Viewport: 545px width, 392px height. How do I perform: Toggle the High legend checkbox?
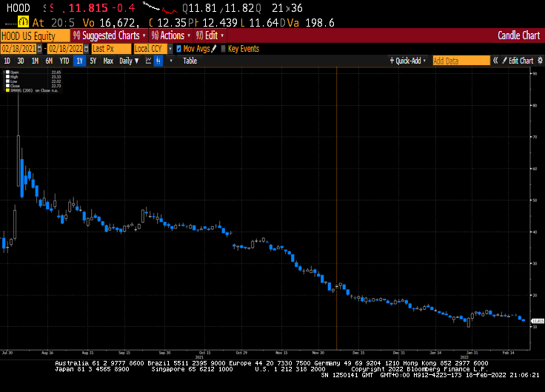click(7, 77)
